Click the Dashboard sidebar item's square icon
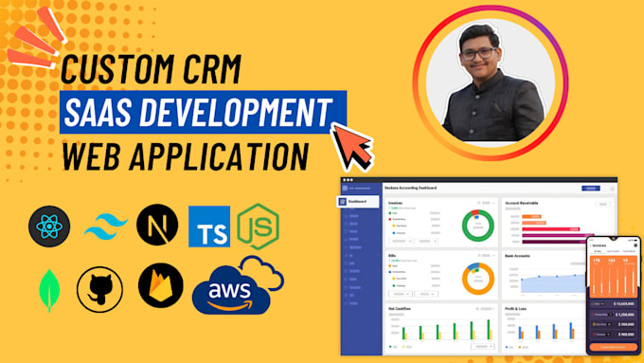644x363 pixels. (342, 202)
